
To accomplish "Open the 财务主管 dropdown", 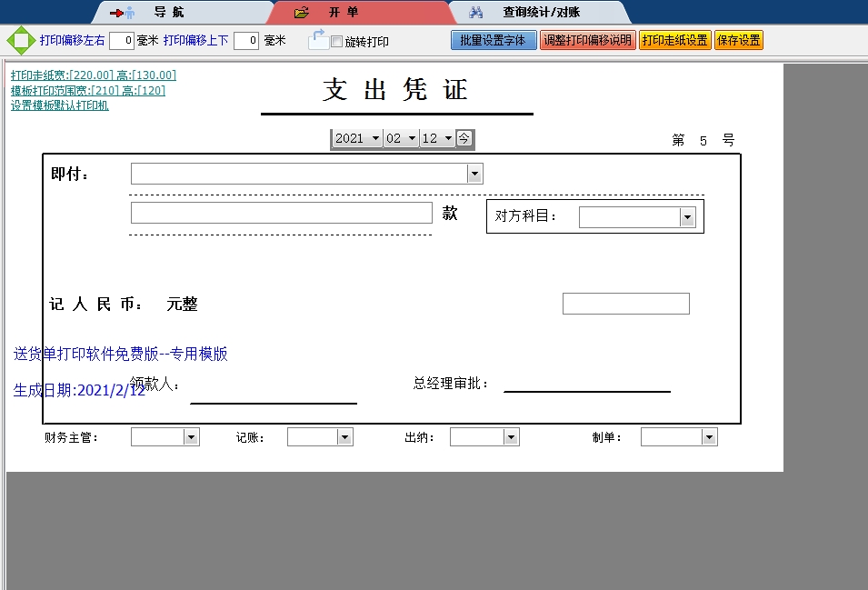I will point(190,435).
